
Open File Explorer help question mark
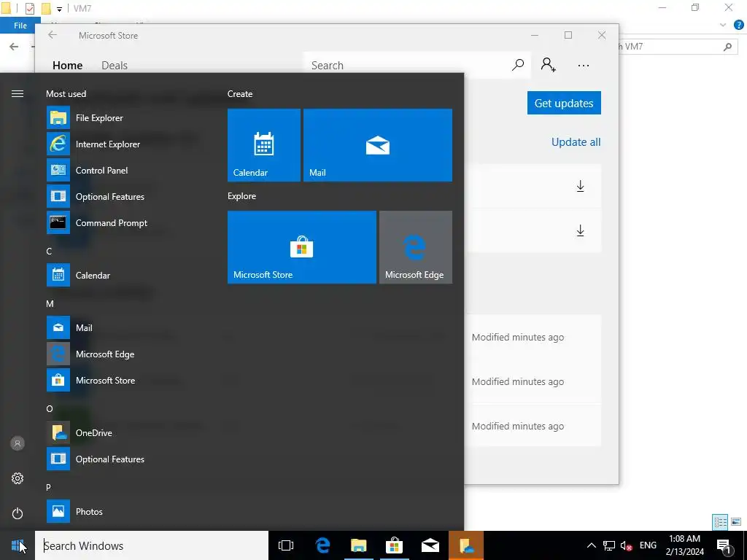738,26
